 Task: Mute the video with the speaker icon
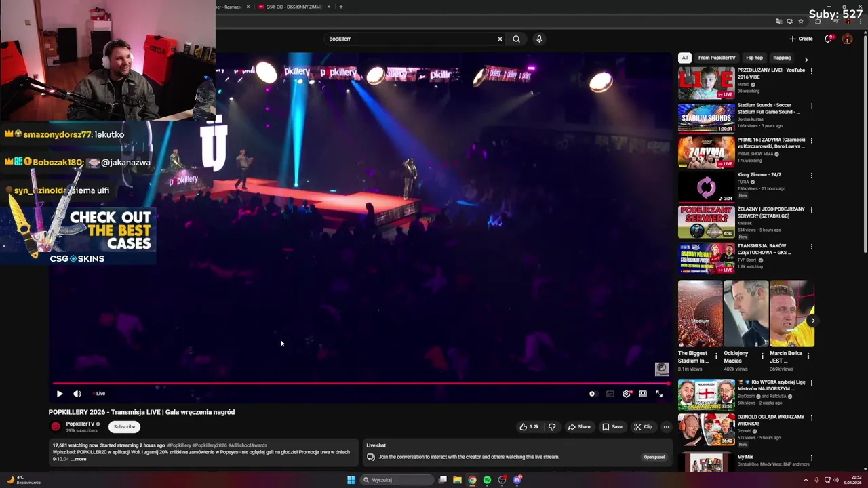(x=77, y=394)
